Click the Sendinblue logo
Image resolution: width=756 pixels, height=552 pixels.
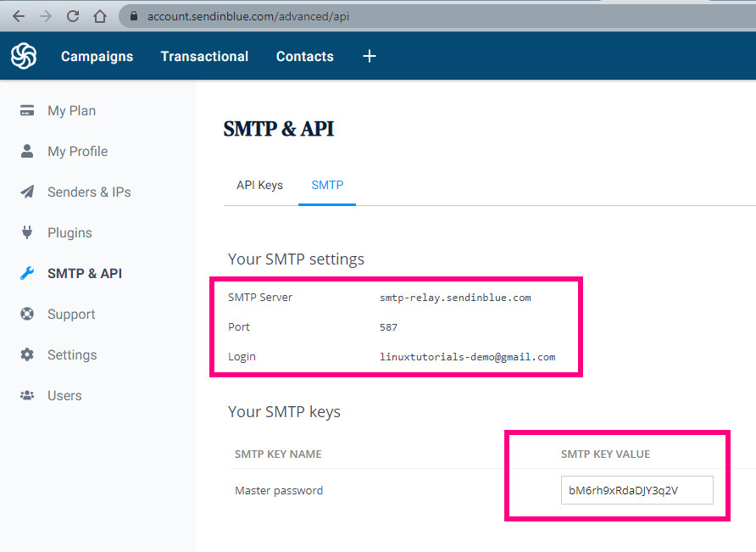[x=24, y=56]
